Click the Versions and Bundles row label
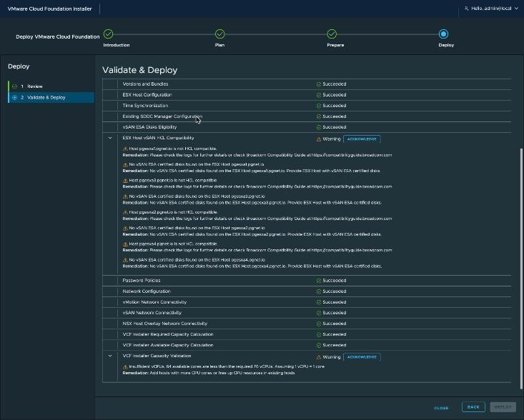The image size is (524, 420). point(145,84)
